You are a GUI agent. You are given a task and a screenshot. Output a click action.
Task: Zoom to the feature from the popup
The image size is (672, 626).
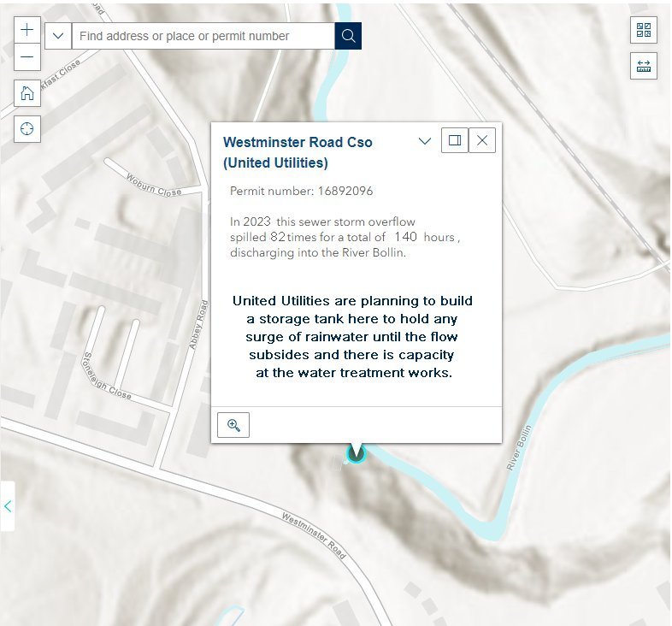233,425
